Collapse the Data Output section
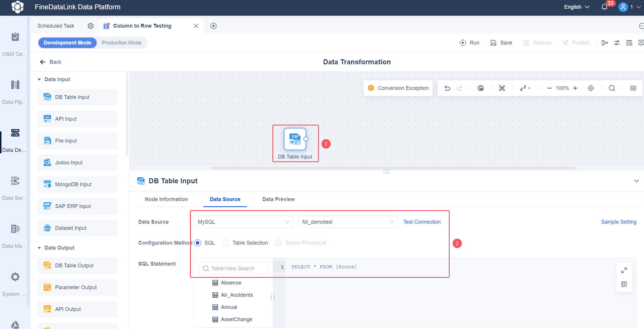This screenshot has width=644, height=329. [x=40, y=248]
